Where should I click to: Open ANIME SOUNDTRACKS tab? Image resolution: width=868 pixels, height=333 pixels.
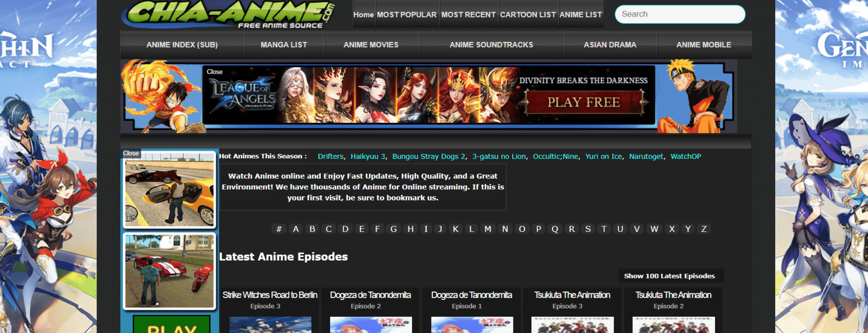491,44
